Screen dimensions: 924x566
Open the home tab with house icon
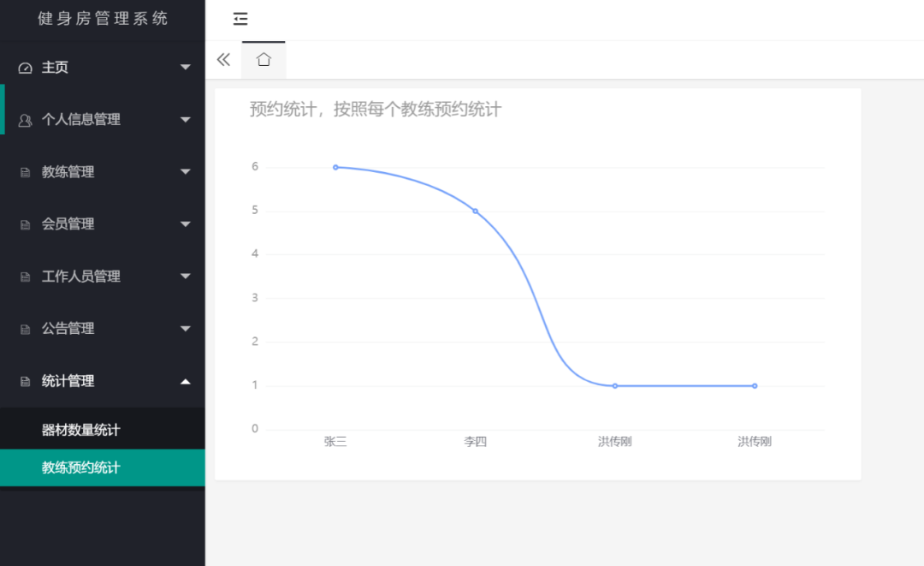pyautogui.click(x=264, y=59)
